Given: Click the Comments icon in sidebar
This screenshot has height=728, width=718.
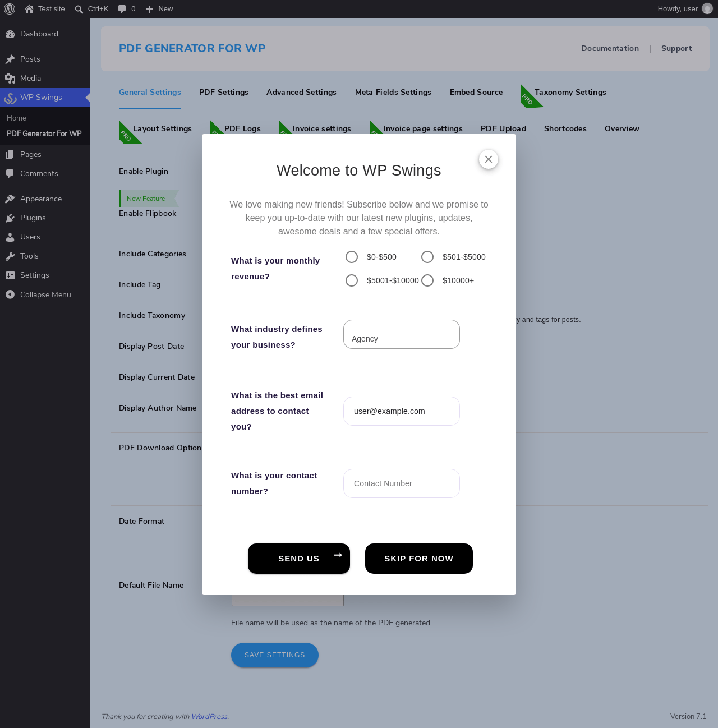Looking at the screenshot, I should [x=10, y=174].
